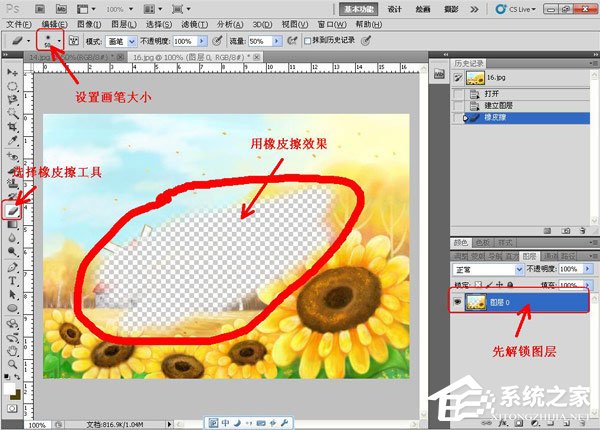
Task: Open the 编辑(E) menu
Action: click(x=54, y=24)
